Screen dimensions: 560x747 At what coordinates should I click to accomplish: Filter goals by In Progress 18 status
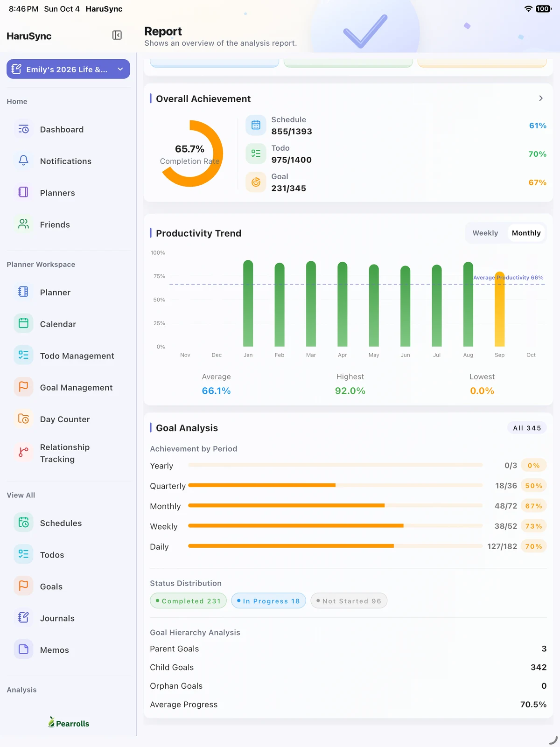coord(268,601)
